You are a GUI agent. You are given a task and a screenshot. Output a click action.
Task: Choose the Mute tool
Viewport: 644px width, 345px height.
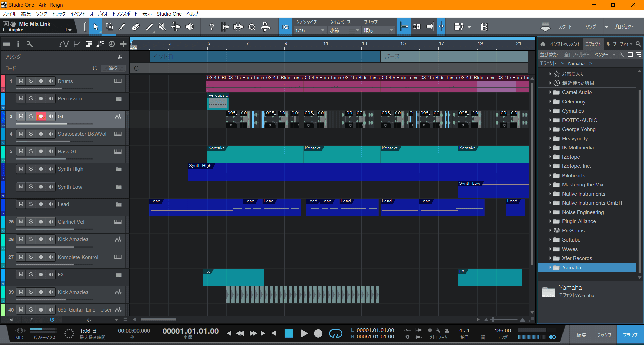click(162, 27)
